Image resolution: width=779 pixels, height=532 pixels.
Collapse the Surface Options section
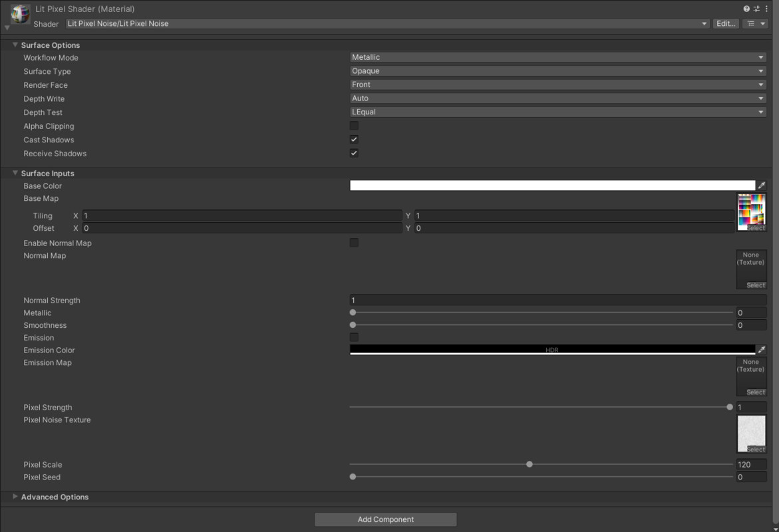coord(15,45)
